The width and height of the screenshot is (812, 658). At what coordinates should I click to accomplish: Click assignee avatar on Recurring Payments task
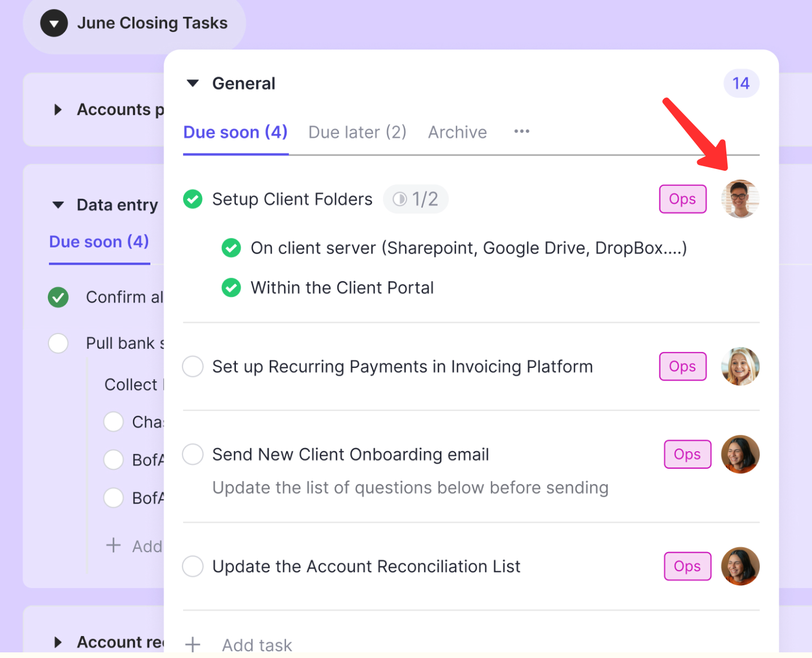coord(740,366)
